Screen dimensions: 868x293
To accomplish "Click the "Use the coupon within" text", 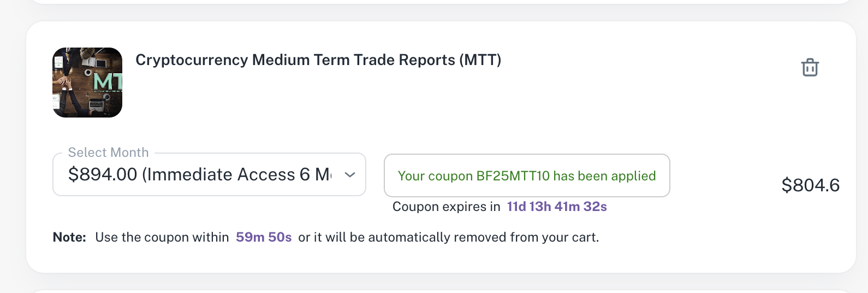I will [162, 237].
